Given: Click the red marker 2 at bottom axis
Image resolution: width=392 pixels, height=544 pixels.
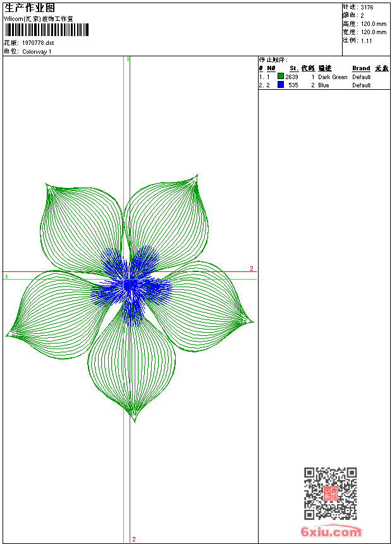Looking at the screenshot, I should (x=133, y=539).
